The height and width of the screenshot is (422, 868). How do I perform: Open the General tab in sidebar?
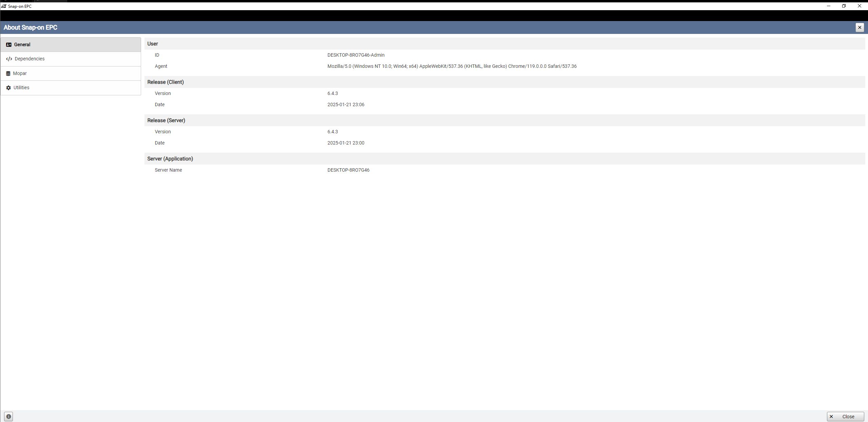(71, 44)
